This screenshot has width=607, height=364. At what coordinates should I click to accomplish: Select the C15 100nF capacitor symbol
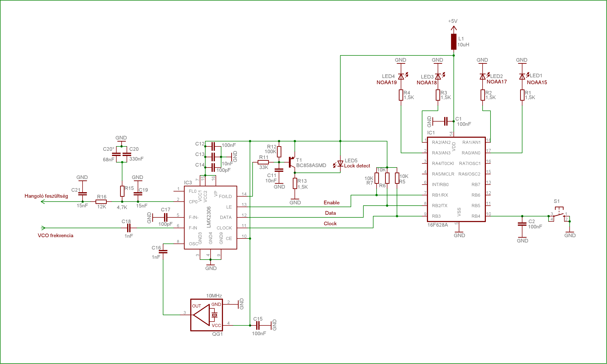[x=258, y=326]
